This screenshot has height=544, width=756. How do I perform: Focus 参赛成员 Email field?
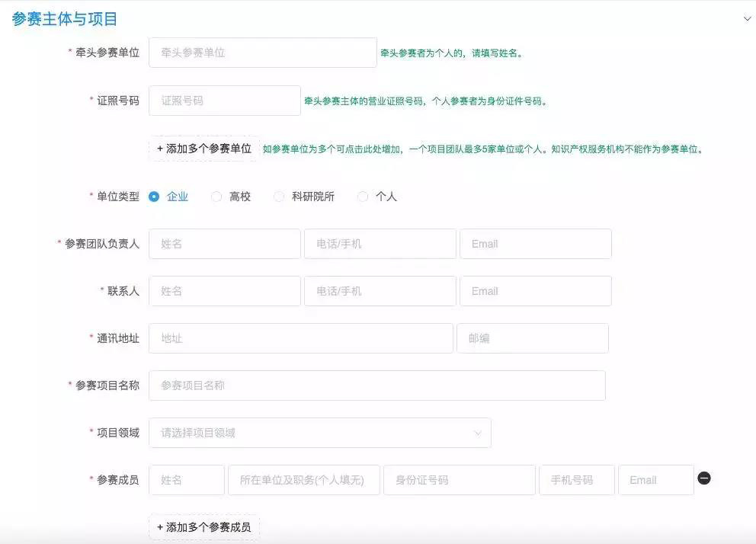[x=655, y=480]
